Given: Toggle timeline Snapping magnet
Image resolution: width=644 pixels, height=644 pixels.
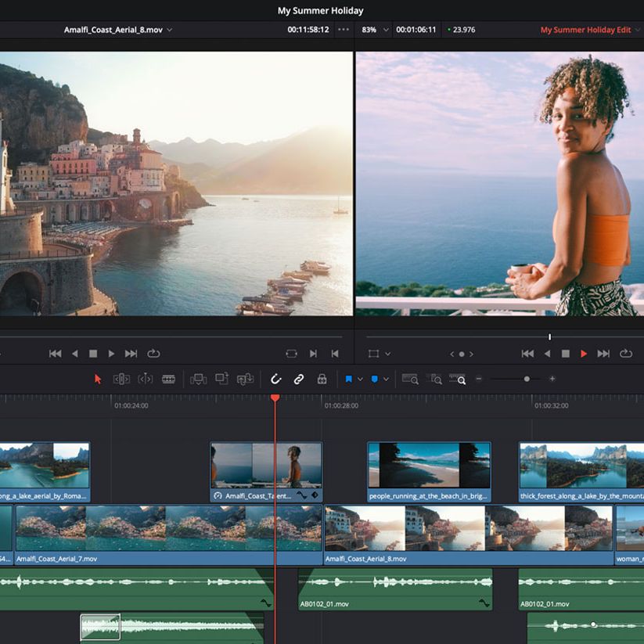Looking at the screenshot, I should coord(275,379).
